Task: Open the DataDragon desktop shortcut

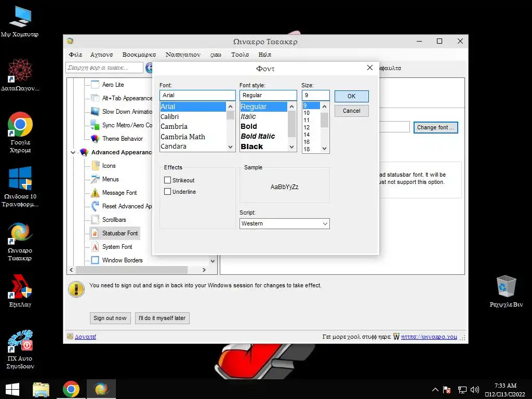Action: pos(20,75)
